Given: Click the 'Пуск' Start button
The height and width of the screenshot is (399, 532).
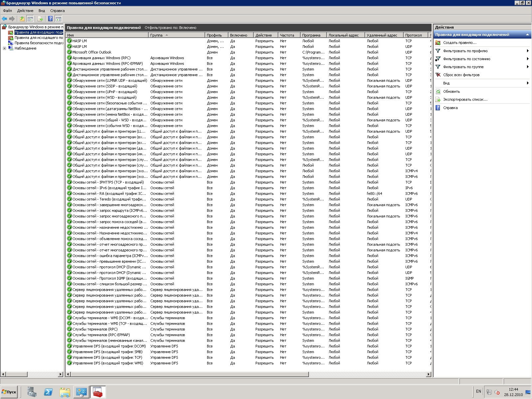Looking at the screenshot, I should tap(9, 392).
